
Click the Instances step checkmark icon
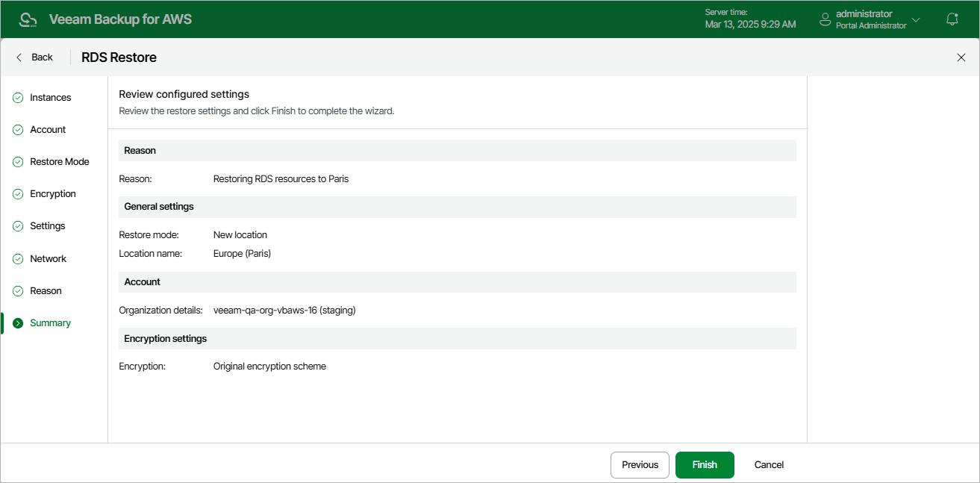[x=18, y=98]
